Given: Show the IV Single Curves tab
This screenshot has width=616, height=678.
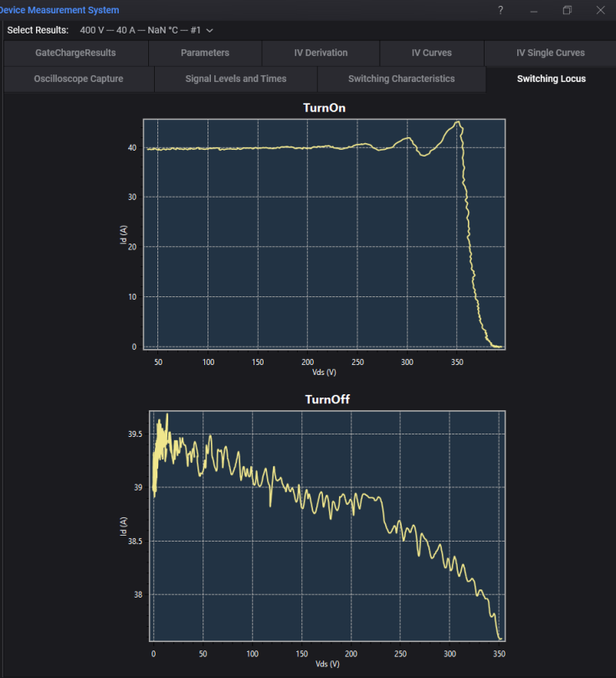Looking at the screenshot, I should click(x=550, y=53).
